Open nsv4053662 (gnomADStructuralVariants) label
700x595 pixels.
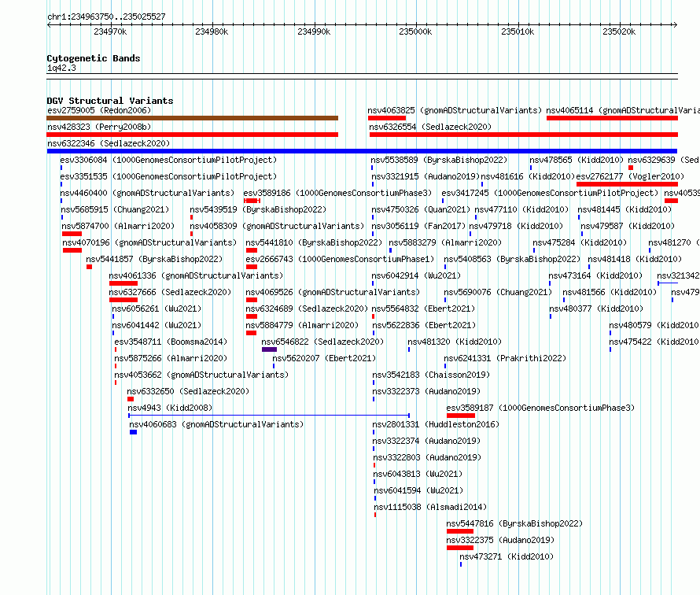coord(201,375)
